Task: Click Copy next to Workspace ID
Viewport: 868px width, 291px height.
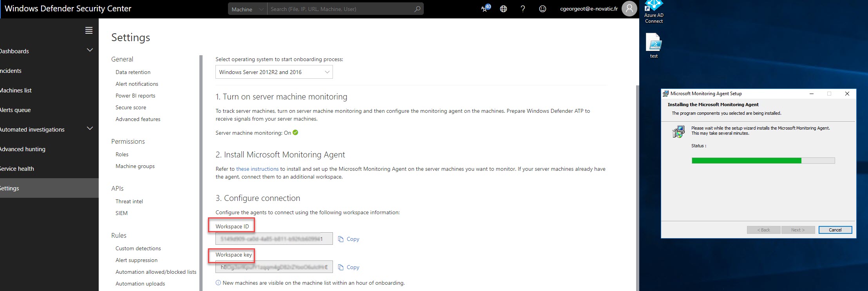Action: point(353,239)
